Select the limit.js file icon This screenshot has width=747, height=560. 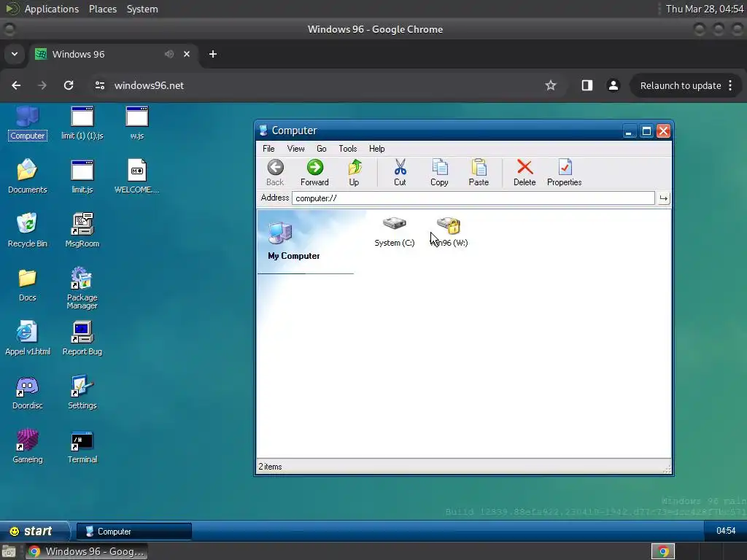tap(82, 176)
